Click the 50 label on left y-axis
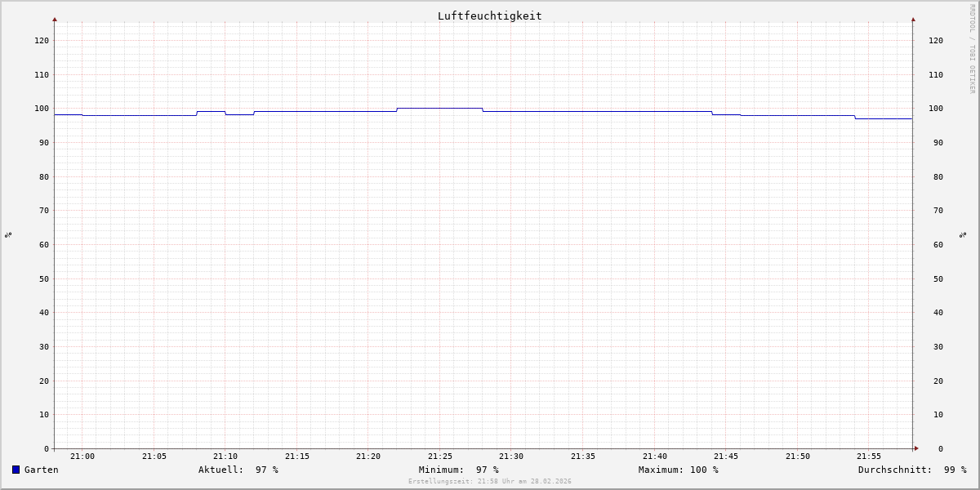The image size is (980, 490). point(44,278)
